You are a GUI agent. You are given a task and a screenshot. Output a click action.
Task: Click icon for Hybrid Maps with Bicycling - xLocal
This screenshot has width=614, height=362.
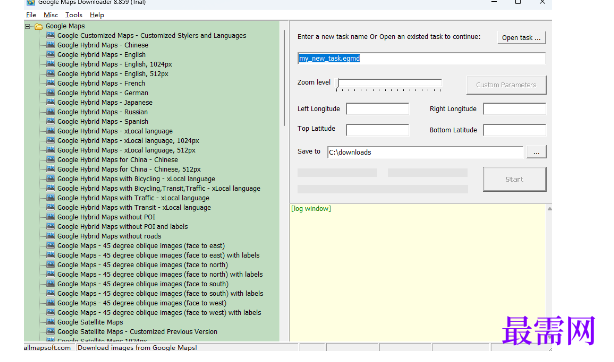click(50, 179)
